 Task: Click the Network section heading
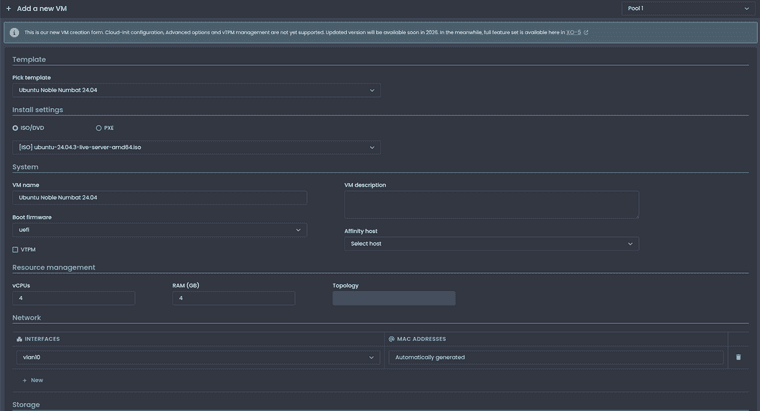27,318
